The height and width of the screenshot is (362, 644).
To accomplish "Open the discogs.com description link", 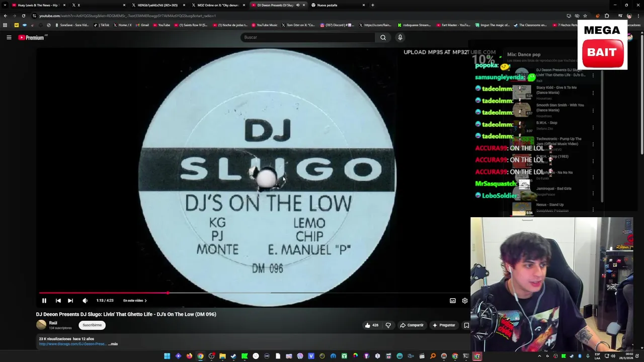I will (x=72, y=344).
